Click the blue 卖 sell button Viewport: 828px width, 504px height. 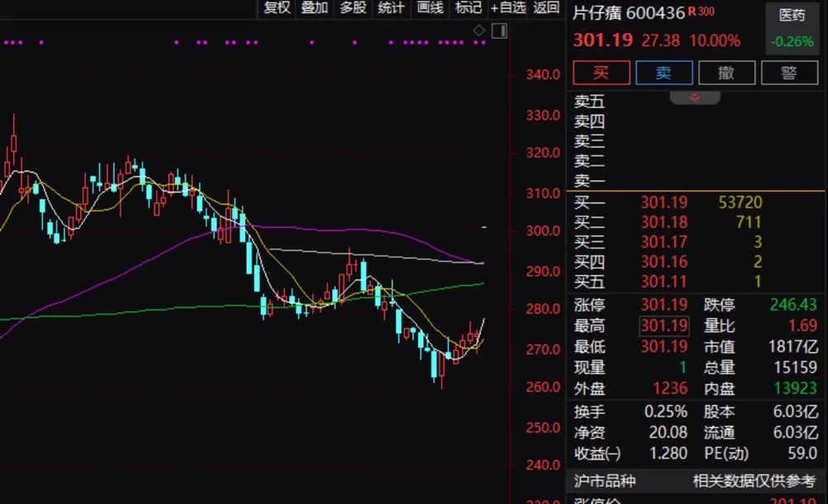(664, 72)
